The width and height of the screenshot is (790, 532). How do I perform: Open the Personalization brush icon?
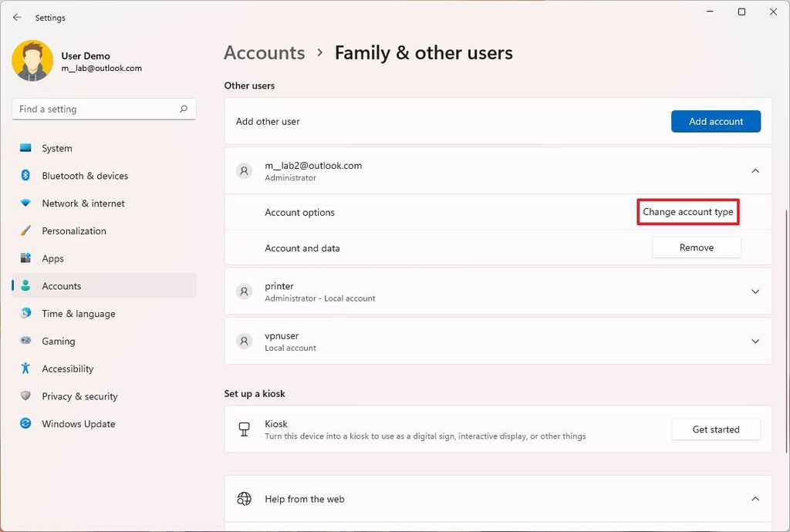[27, 231]
